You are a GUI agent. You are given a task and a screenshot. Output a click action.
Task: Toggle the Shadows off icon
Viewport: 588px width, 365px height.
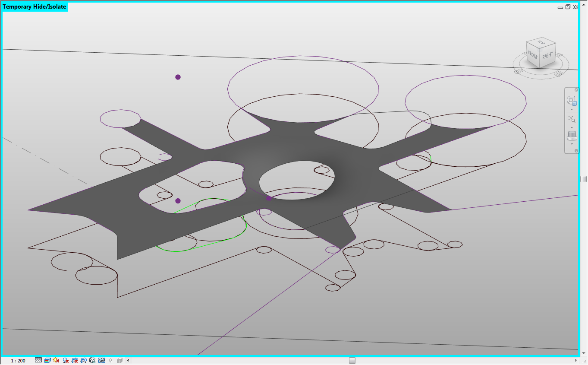point(66,360)
